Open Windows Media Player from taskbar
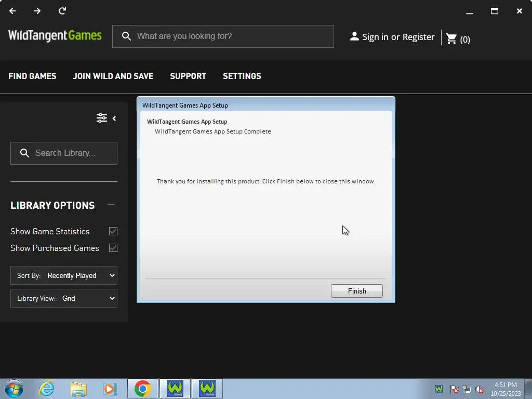The height and width of the screenshot is (399, 532). (110, 389)
